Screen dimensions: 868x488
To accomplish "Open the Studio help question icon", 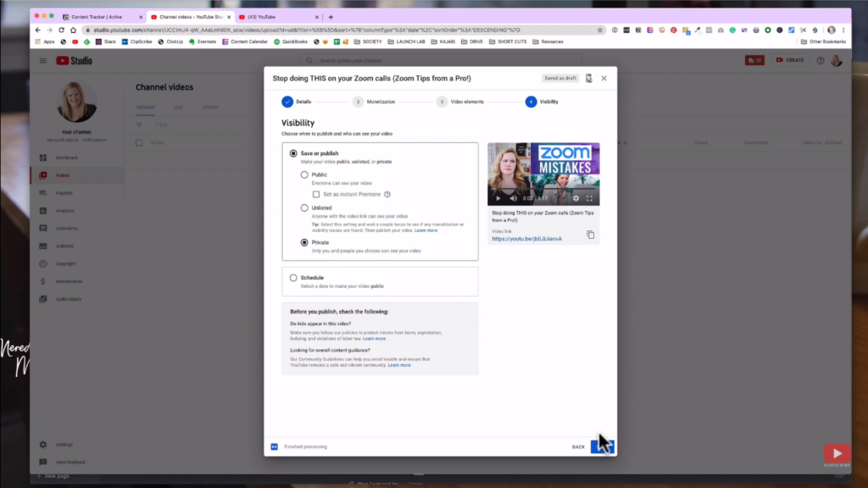I will (x=821, y=60).
